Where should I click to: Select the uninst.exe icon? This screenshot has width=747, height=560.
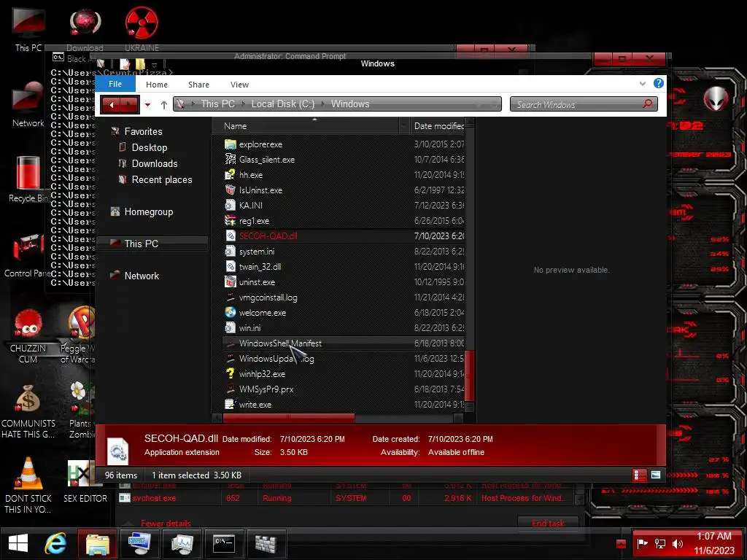pos(230,282)
